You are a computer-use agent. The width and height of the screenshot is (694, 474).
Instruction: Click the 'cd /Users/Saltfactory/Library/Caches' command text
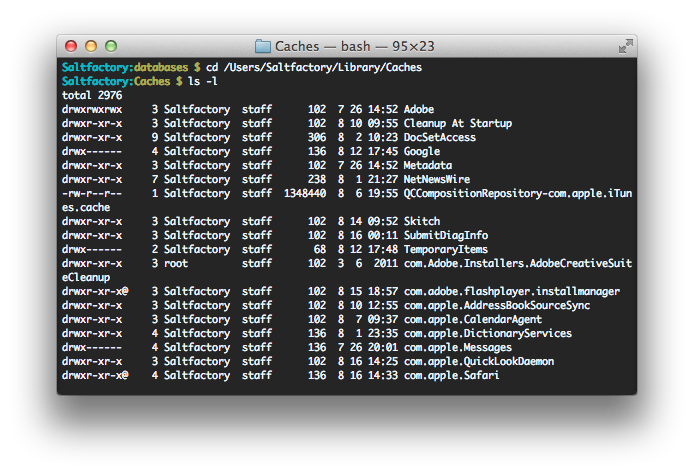click(314, 67)
